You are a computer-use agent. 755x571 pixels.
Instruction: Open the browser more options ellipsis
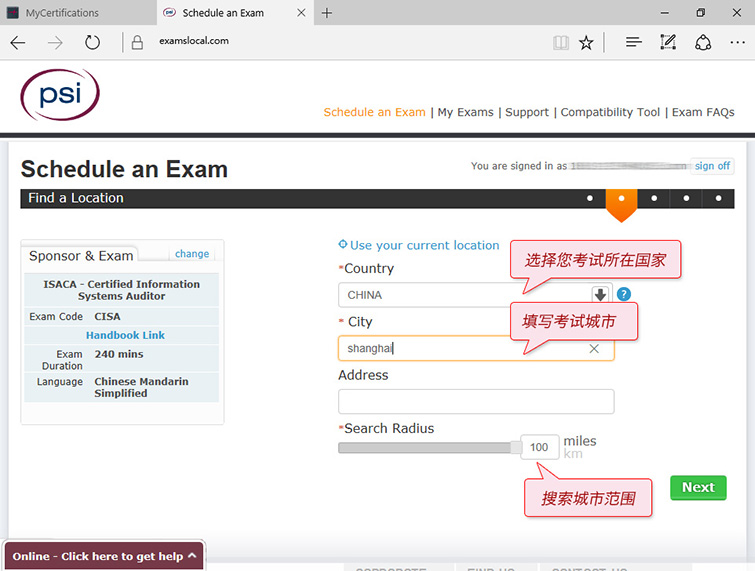(737, 43)
